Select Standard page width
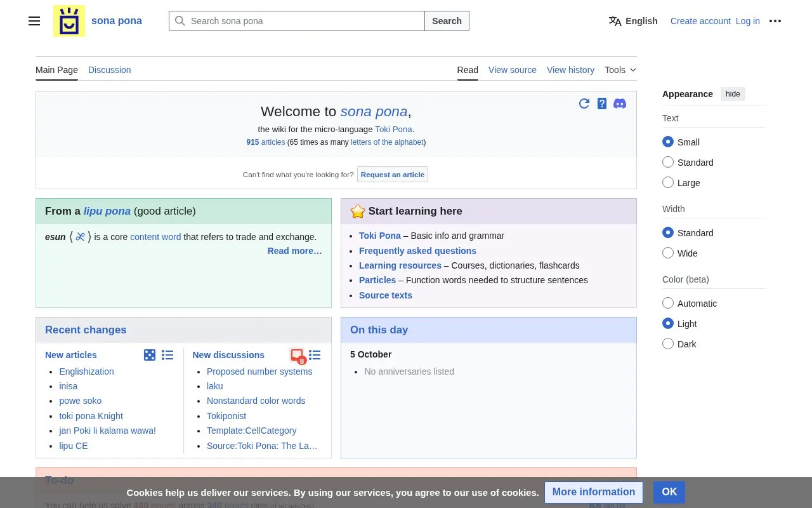812x508 pixels. pos(668,233)
